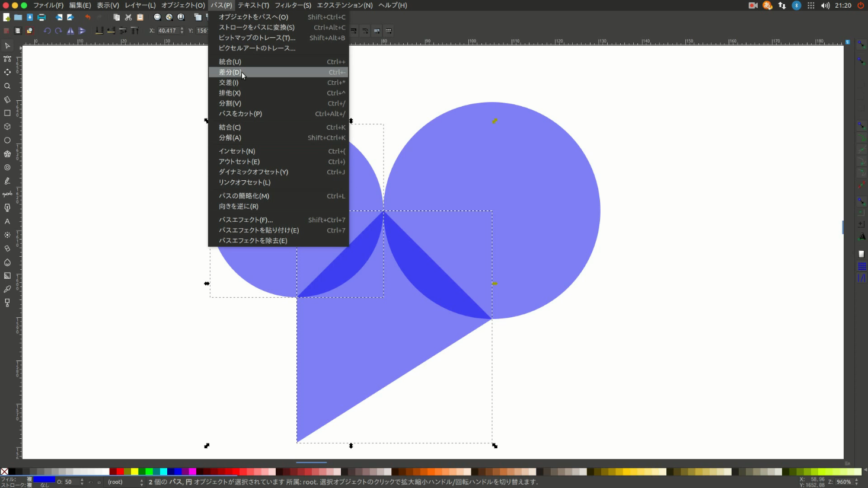Choose パスの簡略化(M) Simplify entry

tap(278, 196)
